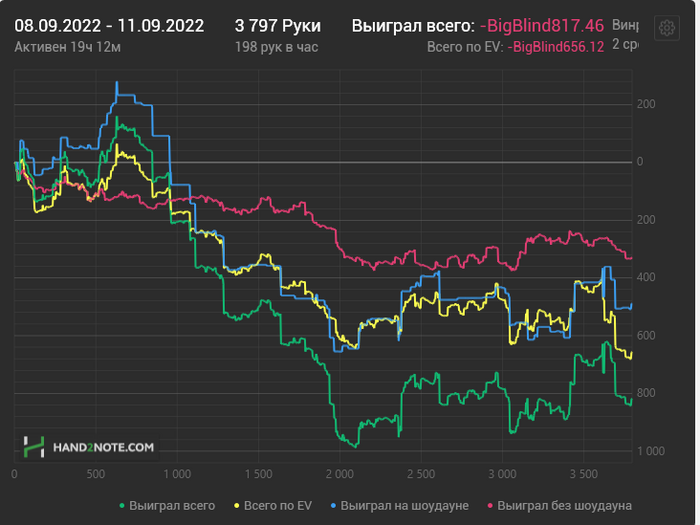This screenshot has width=700, height=525.
Task: Click the x-axis label '1 000'
Action: (x=177, y=474)
